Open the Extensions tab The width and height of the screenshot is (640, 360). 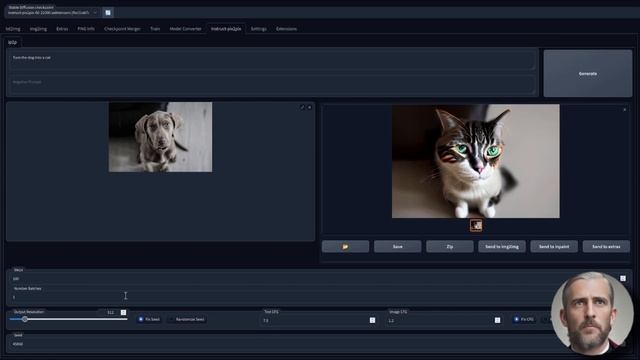pyautogui.click(x=286, y=29)
